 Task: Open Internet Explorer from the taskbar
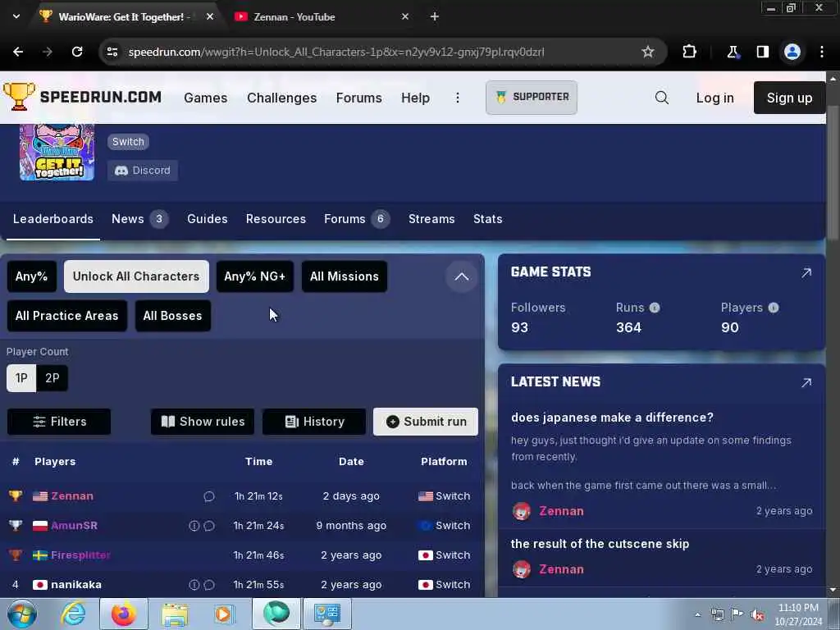pyautogui.click(x=73, y=614)
